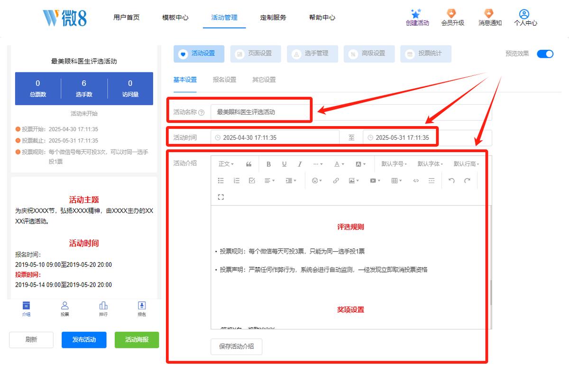
Task: Click the 活动名称 input field
Action: [351, 112]
